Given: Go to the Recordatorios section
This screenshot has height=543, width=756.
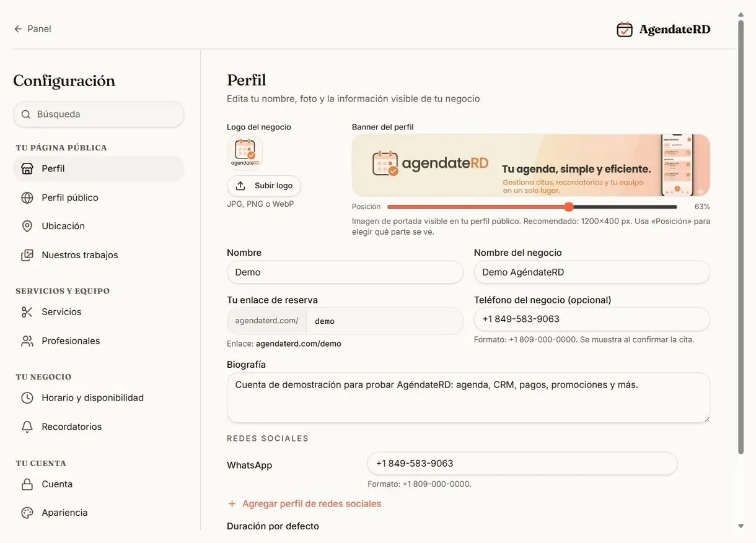Looking at the screenshot, I should pos(99,427).
